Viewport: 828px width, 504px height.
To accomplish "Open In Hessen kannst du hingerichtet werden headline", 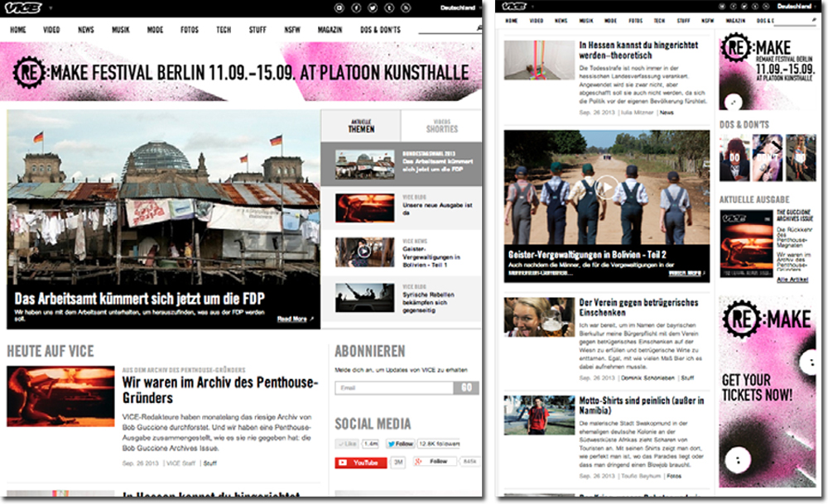I will [x=638, y=50].
